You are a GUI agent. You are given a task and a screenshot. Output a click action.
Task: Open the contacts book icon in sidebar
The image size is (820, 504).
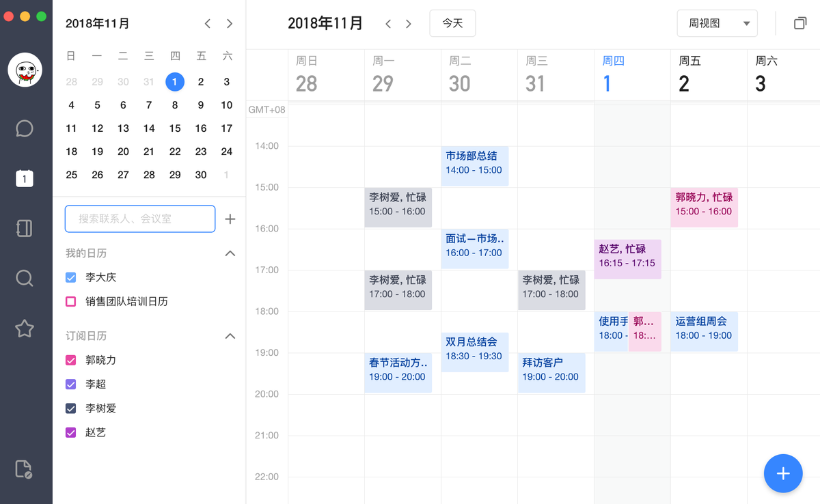[x=25, y=228]
